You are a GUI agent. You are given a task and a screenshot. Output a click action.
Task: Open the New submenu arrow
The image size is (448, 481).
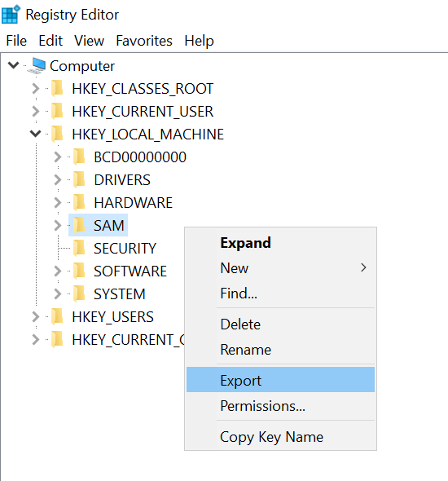click(363, 267)
